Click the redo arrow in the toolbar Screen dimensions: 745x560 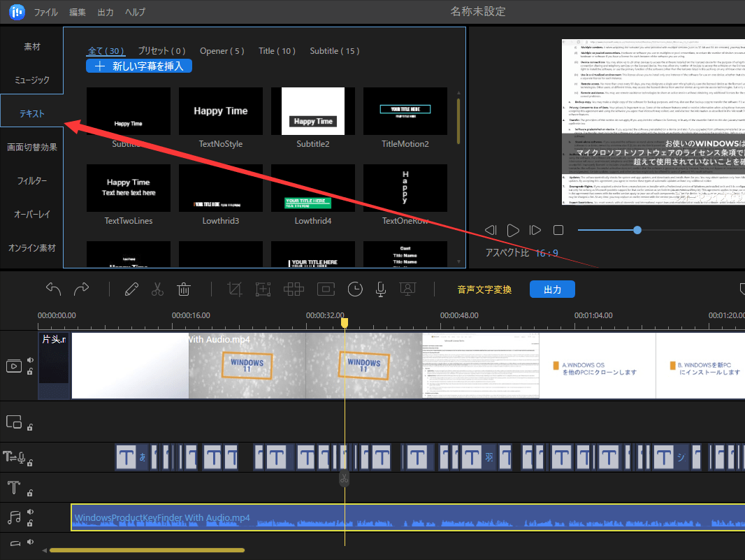pyautogui.click(x=81, y=289)
